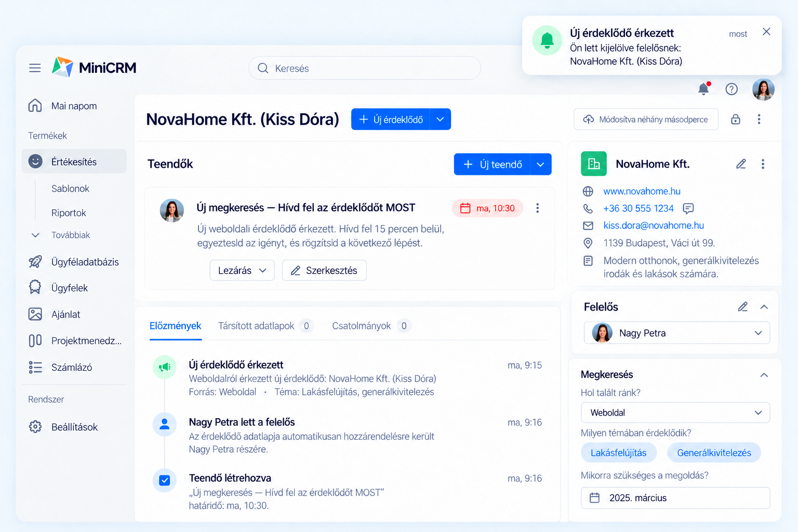Click Szerkesztés to edit the task
The height and width of the screenshot is (532, 798).
pos(324,270)
